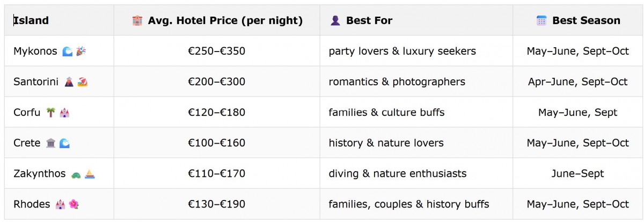The width and height of the screenshot is (644, 222).
Task: Click the calendar icon beside Best Season
Action: [x=541, y=20]
